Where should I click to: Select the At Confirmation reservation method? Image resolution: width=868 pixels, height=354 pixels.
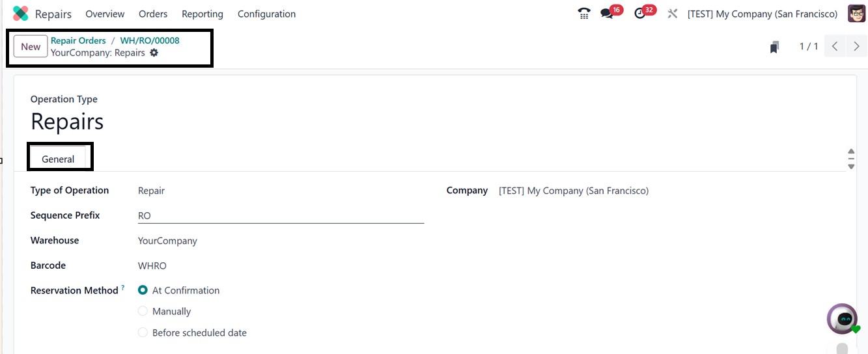point(143,290)
